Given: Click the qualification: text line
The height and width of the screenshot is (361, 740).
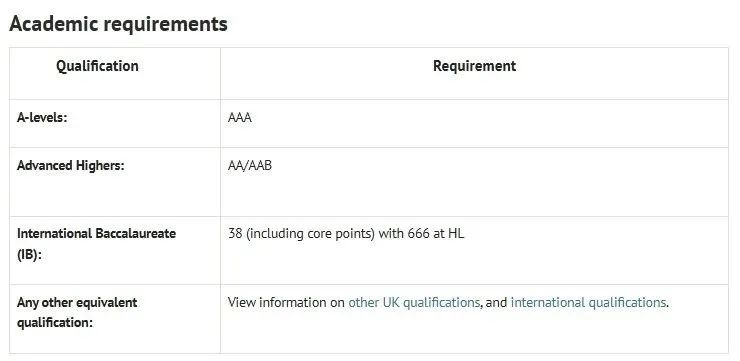Looking at the screenshot, I should pos(55,323).
